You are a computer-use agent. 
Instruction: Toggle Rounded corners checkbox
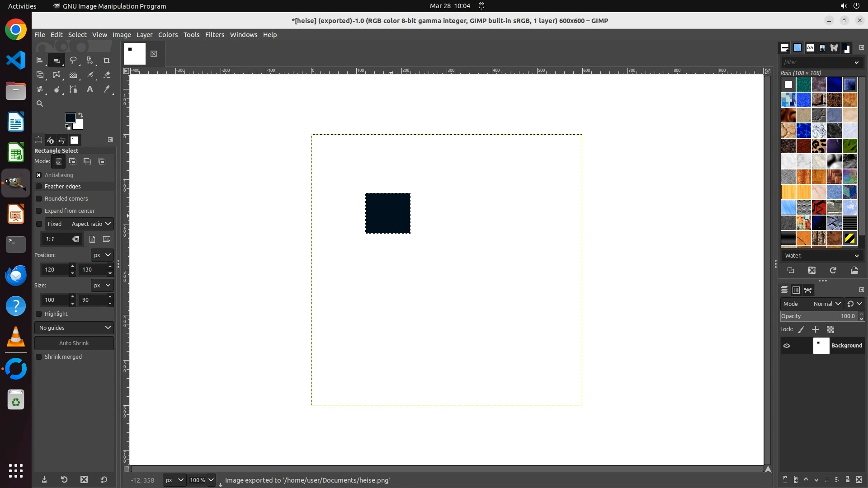(x=39, y=199)
